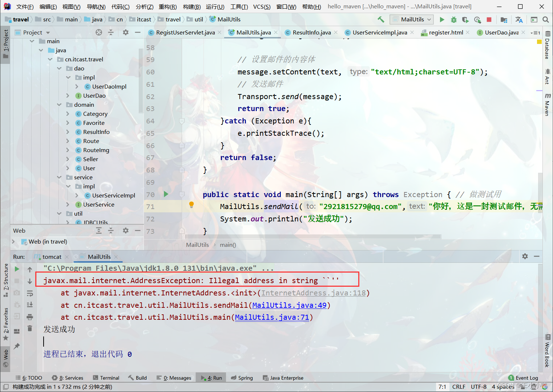Collapse all in Project panel

(x=111, y=32)
